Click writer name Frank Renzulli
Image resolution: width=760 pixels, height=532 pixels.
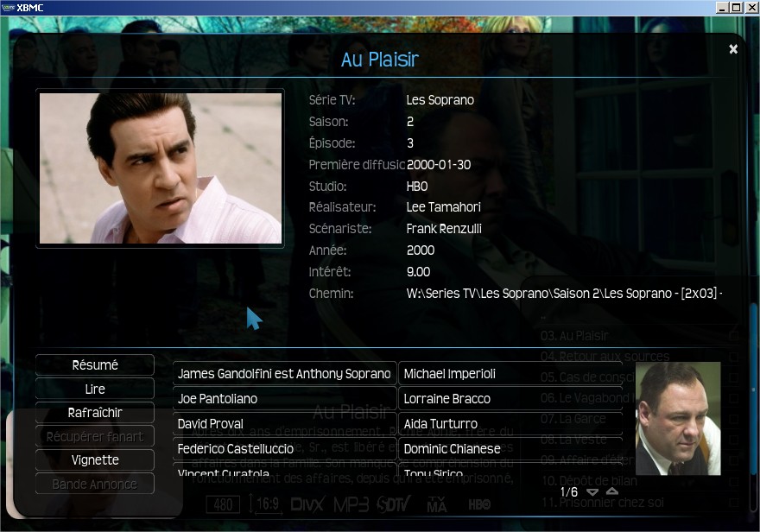click(x=444, y=229)
